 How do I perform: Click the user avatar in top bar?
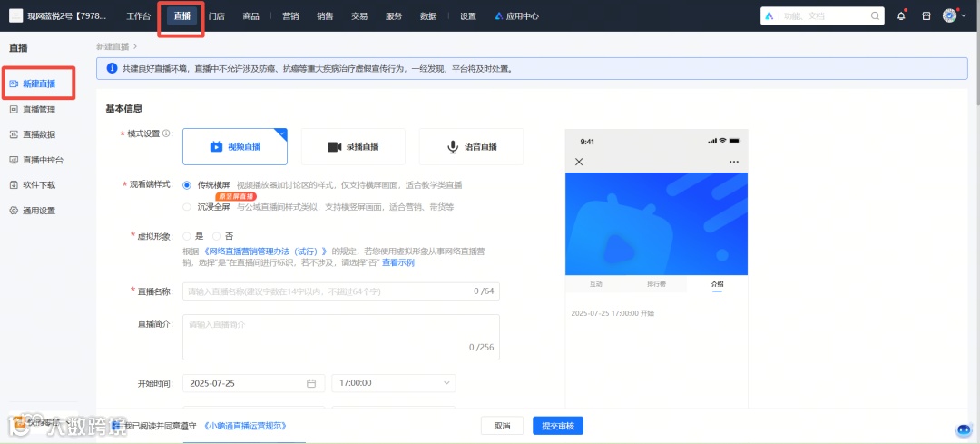pyautogui.click(x=949, y=16)
